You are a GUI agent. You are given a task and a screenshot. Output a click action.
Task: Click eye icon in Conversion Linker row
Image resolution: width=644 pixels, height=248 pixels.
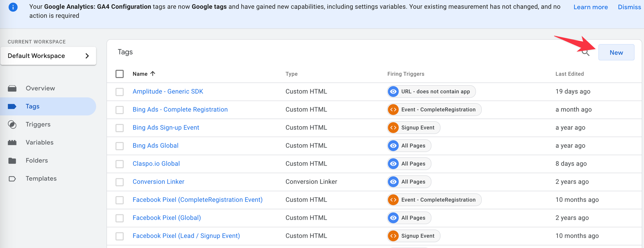point(393,182)
